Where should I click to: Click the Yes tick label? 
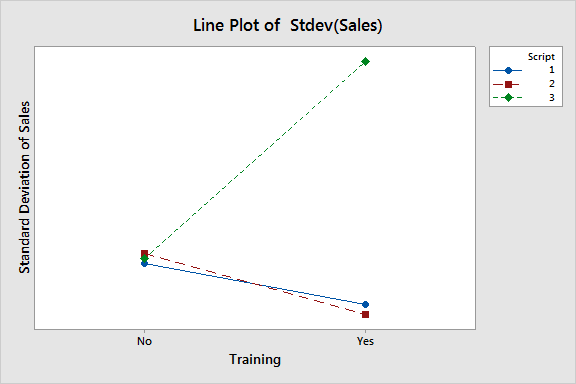point(365,341)
